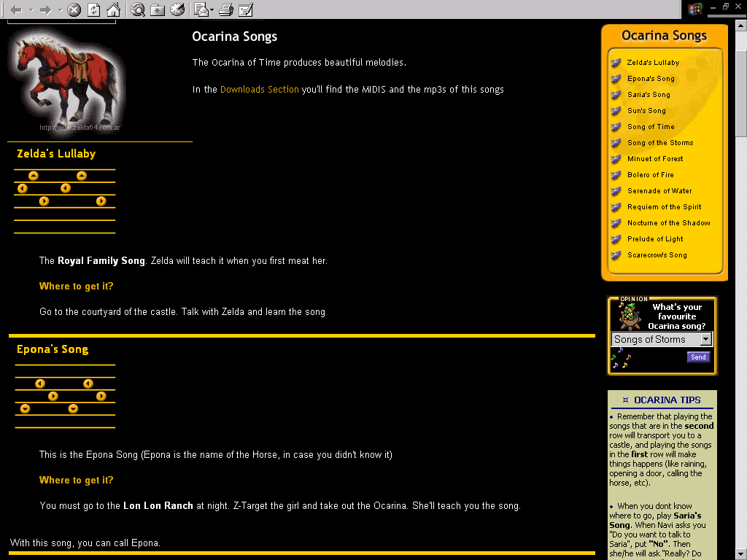Expand the Back button history arrow
747x560 pixels.
point(30,9)
